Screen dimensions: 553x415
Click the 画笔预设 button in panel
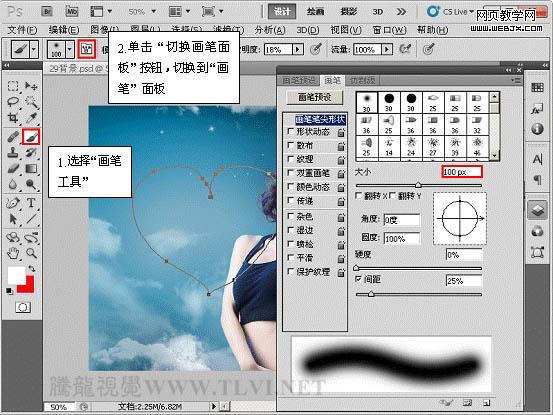pyautogui.click(x=315, y=97)
